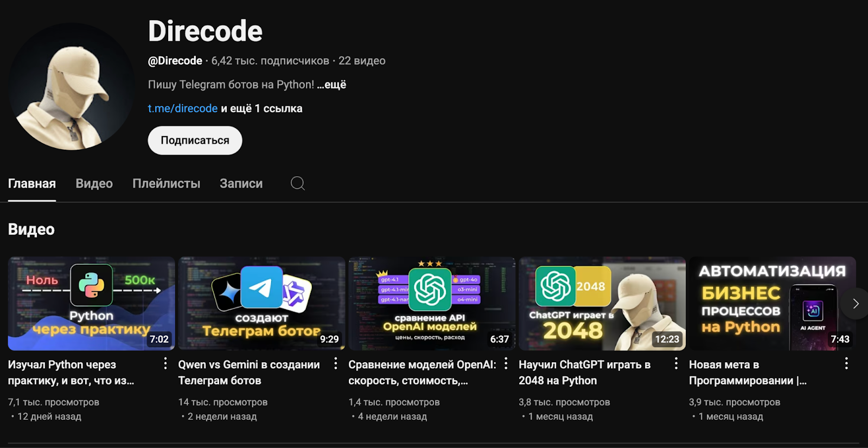Open video title 'Изучал Python через практику'
The width and height of the screenshot is (868, 448).
[71, 373]
